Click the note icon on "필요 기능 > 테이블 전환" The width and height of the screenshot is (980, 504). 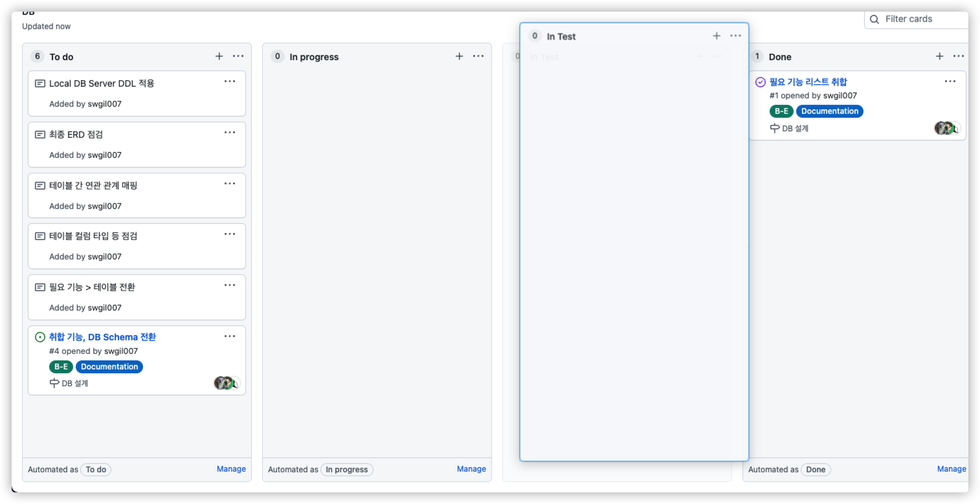coord(40,287)
